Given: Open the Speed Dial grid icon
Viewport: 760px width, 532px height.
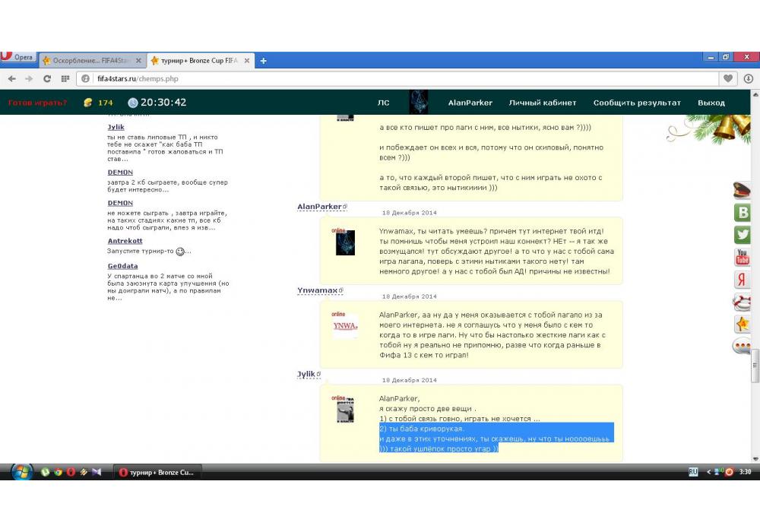Looking at the screenshot, I should click(65, 79).
